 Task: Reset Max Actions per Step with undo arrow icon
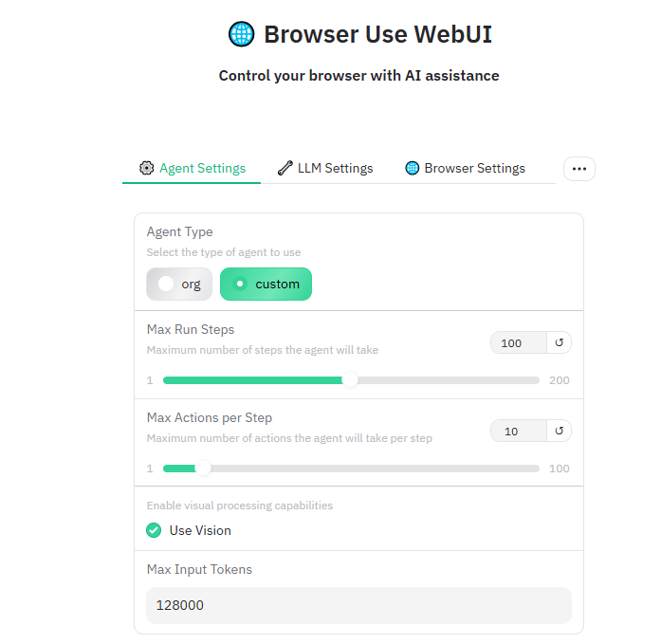(x=559, y=431)
